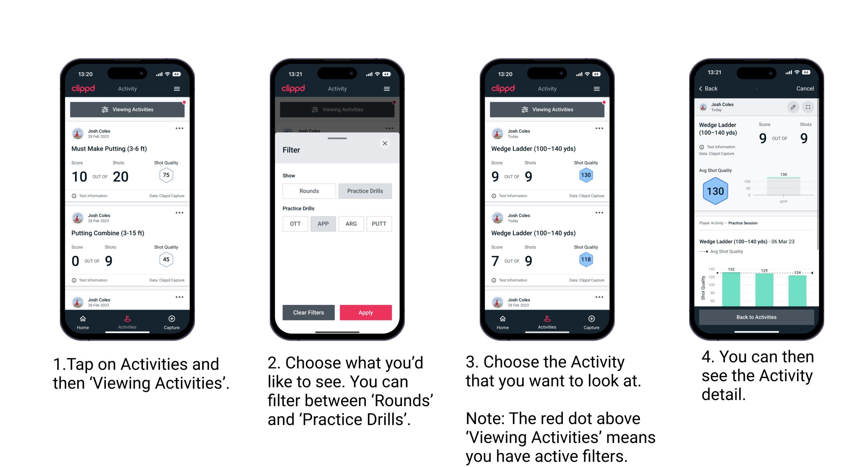Image resolution: width=868 pixels, height=467 pixels.
Task: Toggle the APP practice drill filter
Action: pos(322,224)
